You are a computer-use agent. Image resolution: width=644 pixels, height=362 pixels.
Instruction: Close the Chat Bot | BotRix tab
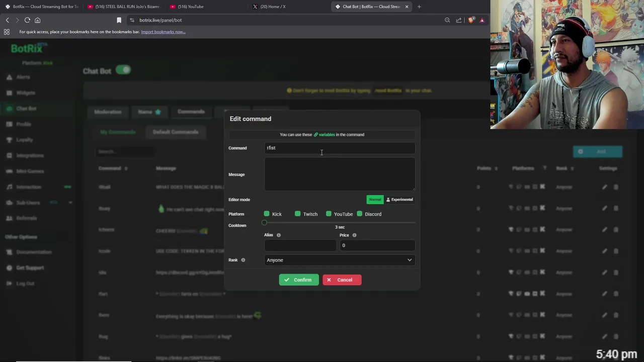pyautogui.click(x=407, y=7)
